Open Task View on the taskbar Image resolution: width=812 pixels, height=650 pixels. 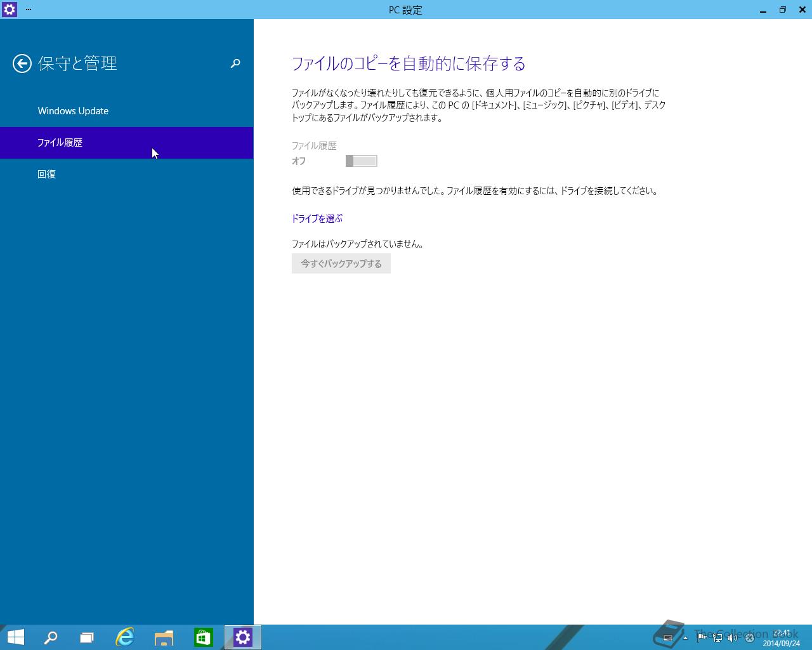coord(87,637)
